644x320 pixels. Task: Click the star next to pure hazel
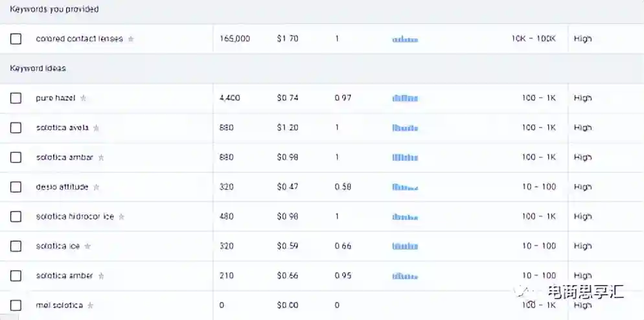83,98
